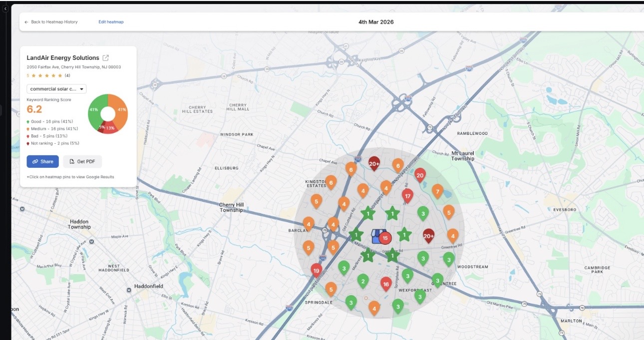The height and width of the screenshot is (340, 644).
Task: Click the 2050 Fairfax Ave address text
Action: point(74,67)
